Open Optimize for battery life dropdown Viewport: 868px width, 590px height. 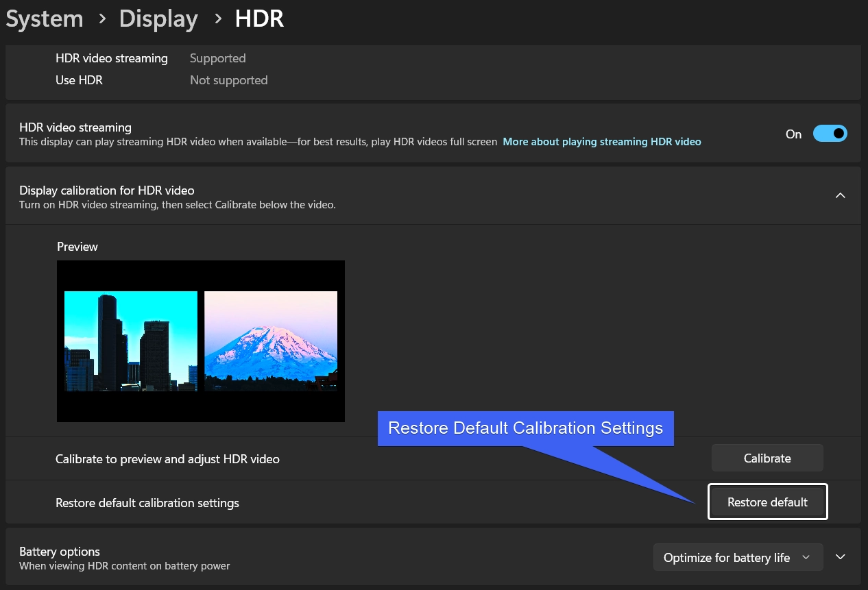coord(737,558)
